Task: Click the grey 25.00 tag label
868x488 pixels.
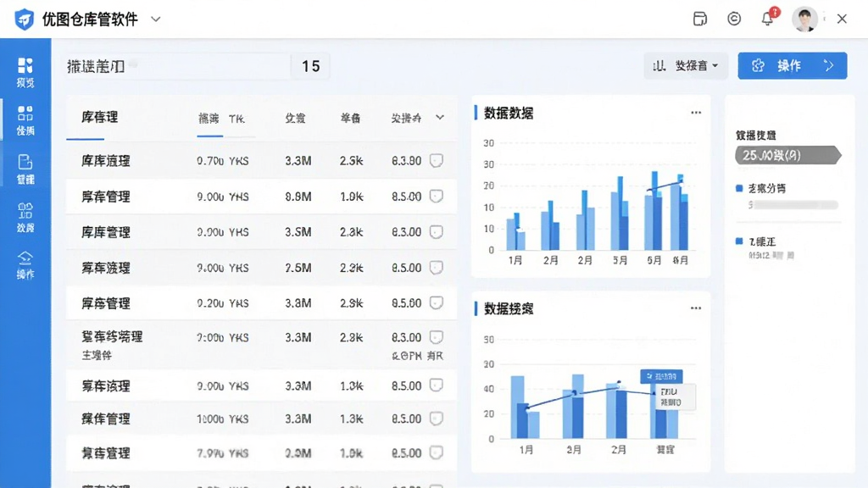Action: point(787,156)
